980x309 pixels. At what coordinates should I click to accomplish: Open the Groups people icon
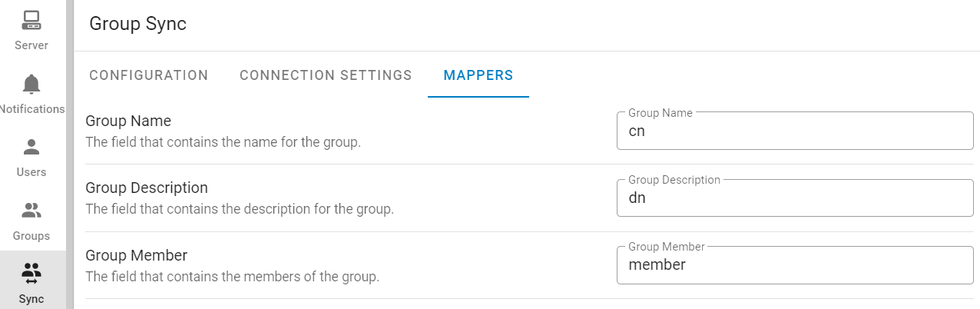tap(31, 211)
